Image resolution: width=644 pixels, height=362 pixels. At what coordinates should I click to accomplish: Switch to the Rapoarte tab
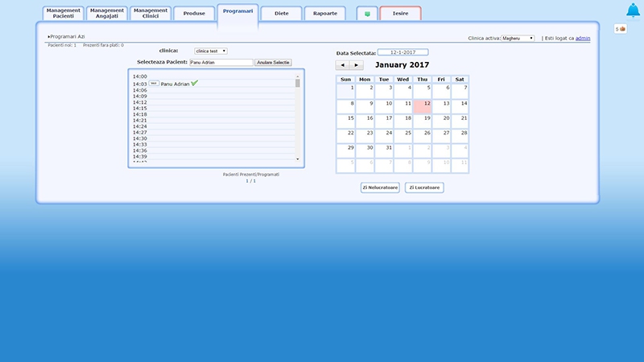click(325, 14)
